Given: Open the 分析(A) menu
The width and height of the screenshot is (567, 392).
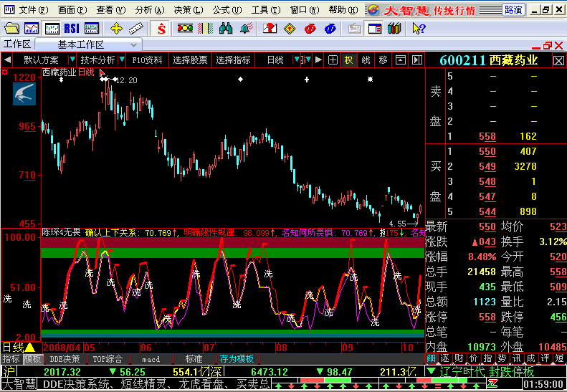Looking at the screenshot, I should point(149,10).
